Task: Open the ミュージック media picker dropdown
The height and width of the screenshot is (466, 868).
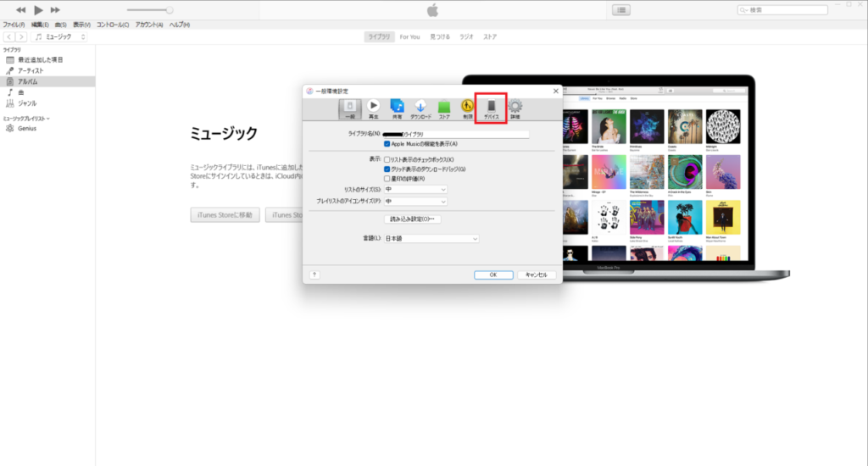Action: click(x=60, y=37)
